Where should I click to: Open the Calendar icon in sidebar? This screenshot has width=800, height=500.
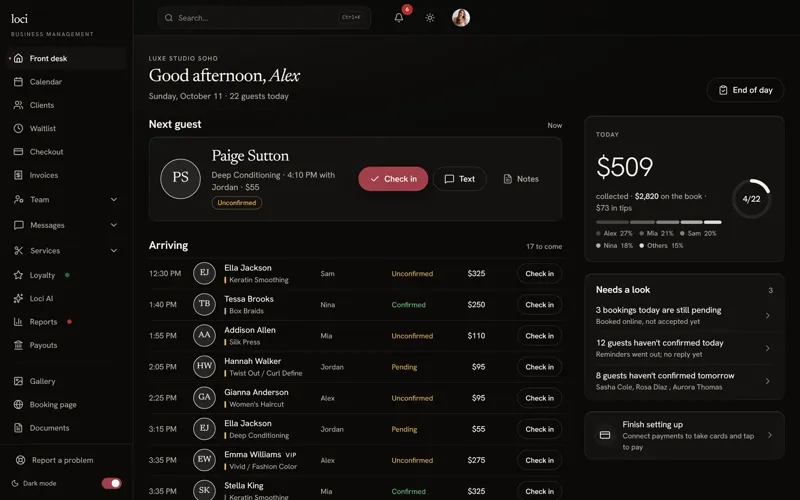point(18,82)
